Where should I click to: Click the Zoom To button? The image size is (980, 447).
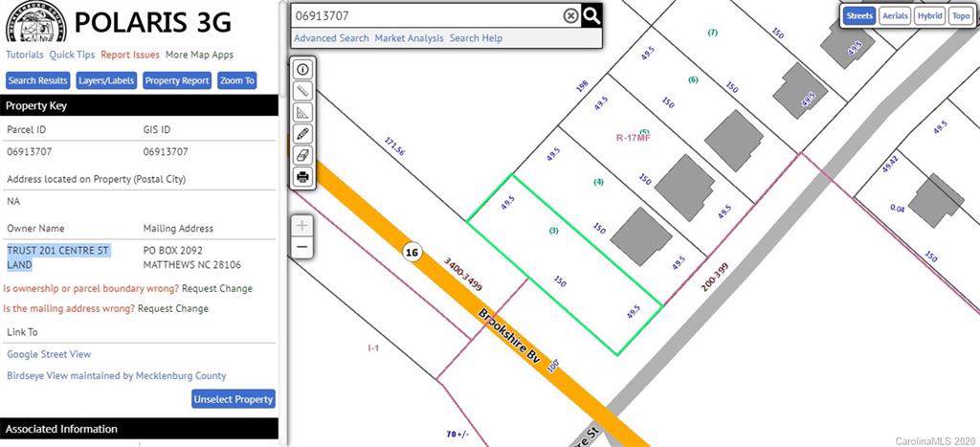coord(237,80)
